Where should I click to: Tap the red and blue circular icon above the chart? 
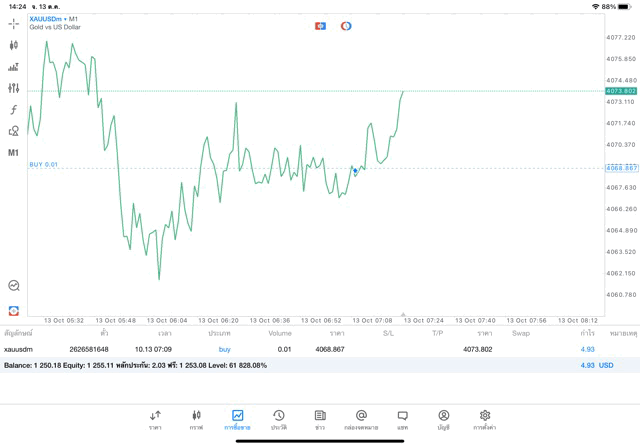tap(346, 26)
